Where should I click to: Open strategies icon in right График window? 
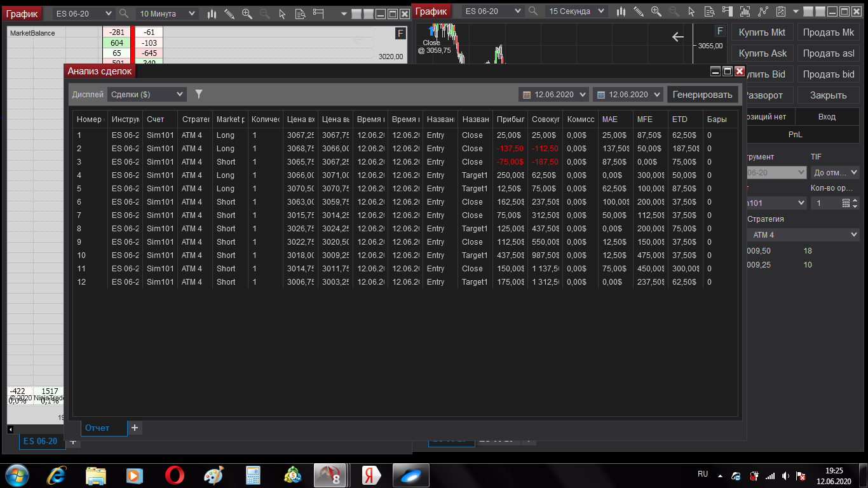(763, 11)
